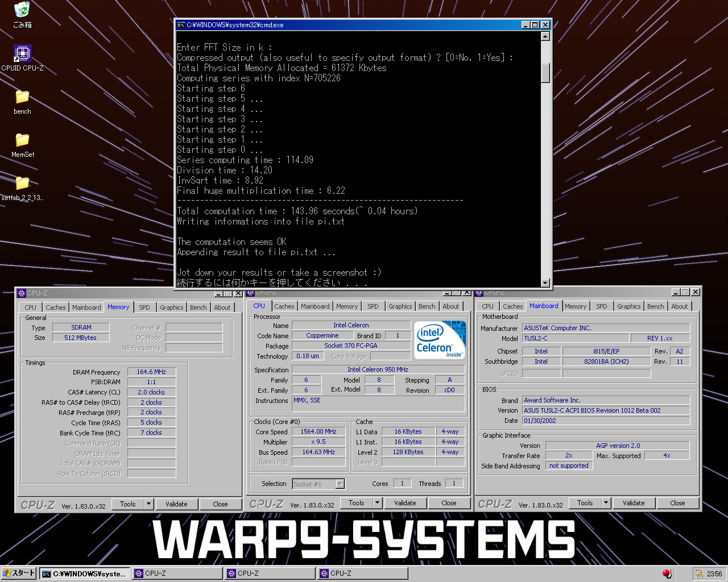This screenshot has width=728, height=582.
Task: Click the cmd window scroll down arrow
Action: click(x=545, y=282)
